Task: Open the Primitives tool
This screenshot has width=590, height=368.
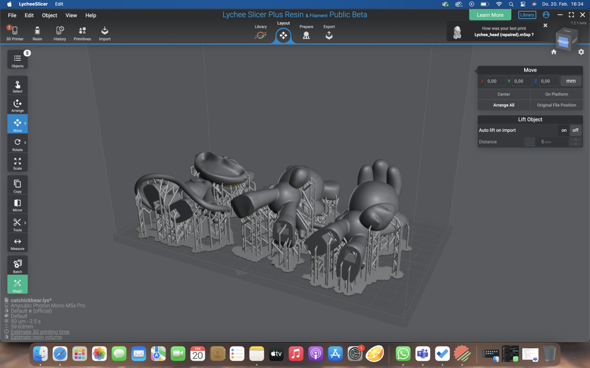Action: pyautogui.click(x=82, y=33)
